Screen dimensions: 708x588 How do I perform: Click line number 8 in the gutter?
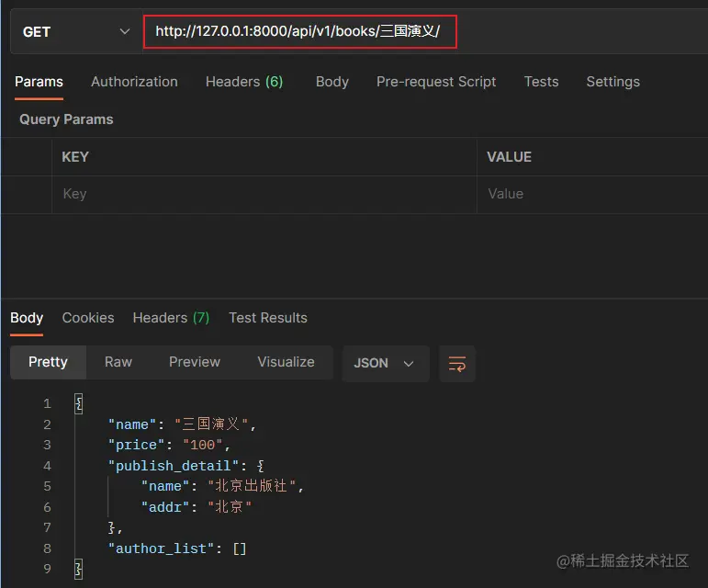[x=48, y=548]
